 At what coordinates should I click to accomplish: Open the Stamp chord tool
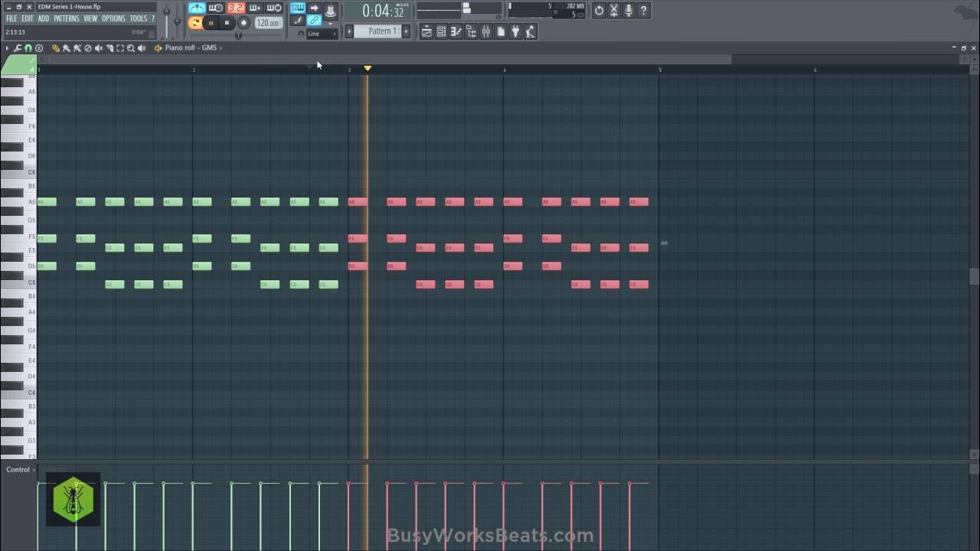point(39,47)
